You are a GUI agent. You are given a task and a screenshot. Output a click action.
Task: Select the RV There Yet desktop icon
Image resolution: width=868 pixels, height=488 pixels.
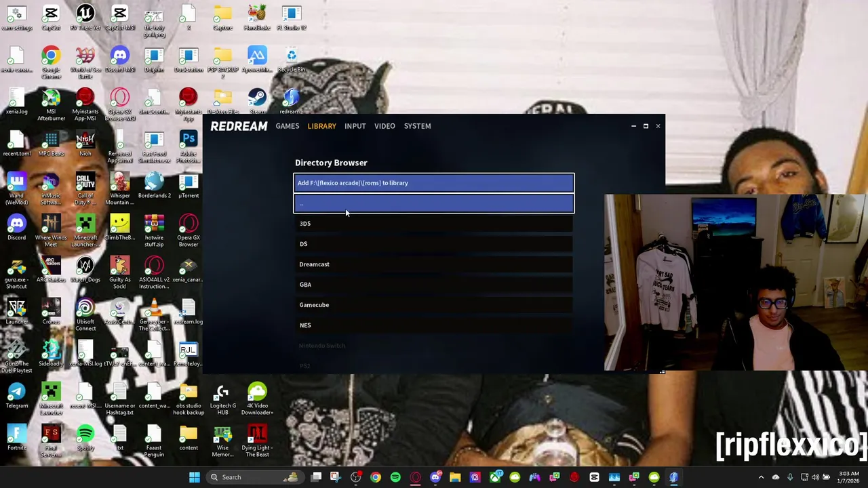(85, 18)
